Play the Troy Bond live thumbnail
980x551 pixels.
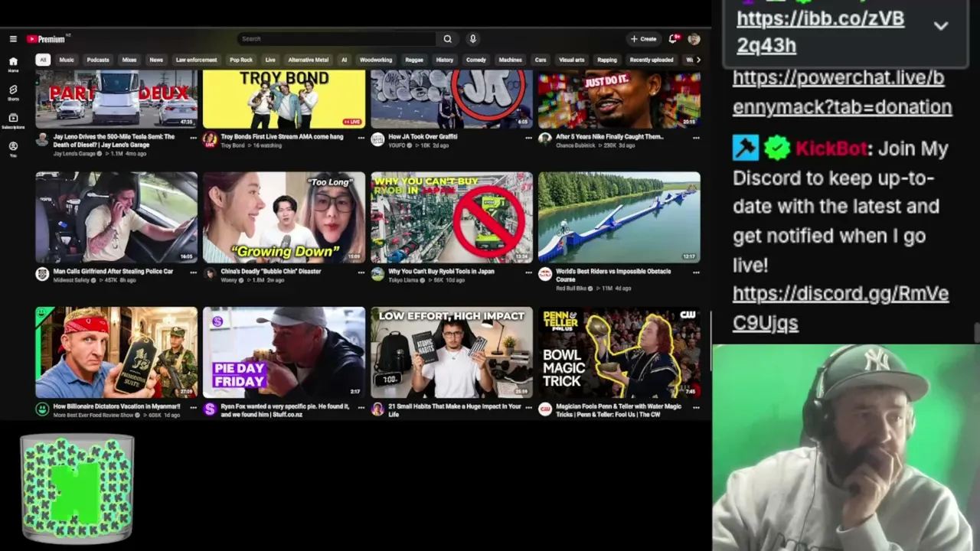tap(284, 99)
